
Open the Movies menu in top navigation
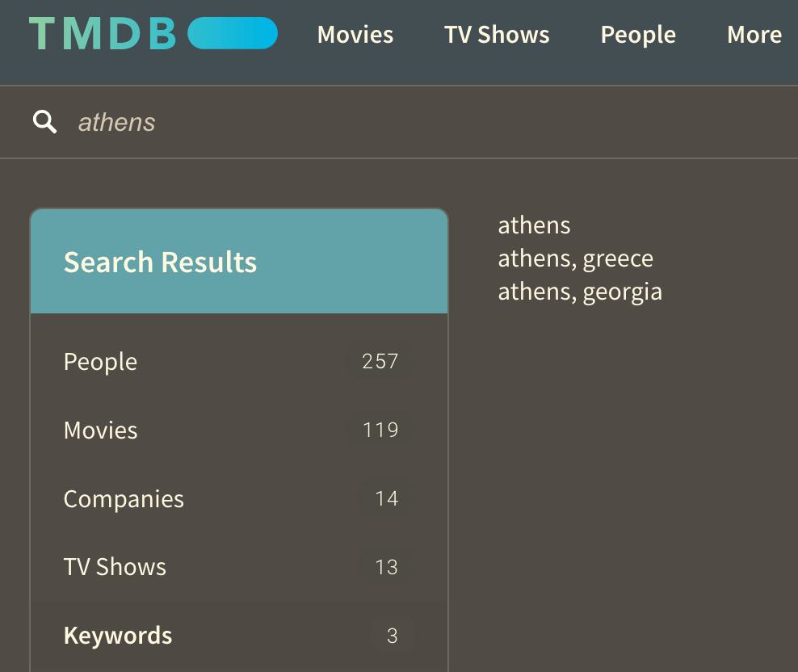coord(355,35)
